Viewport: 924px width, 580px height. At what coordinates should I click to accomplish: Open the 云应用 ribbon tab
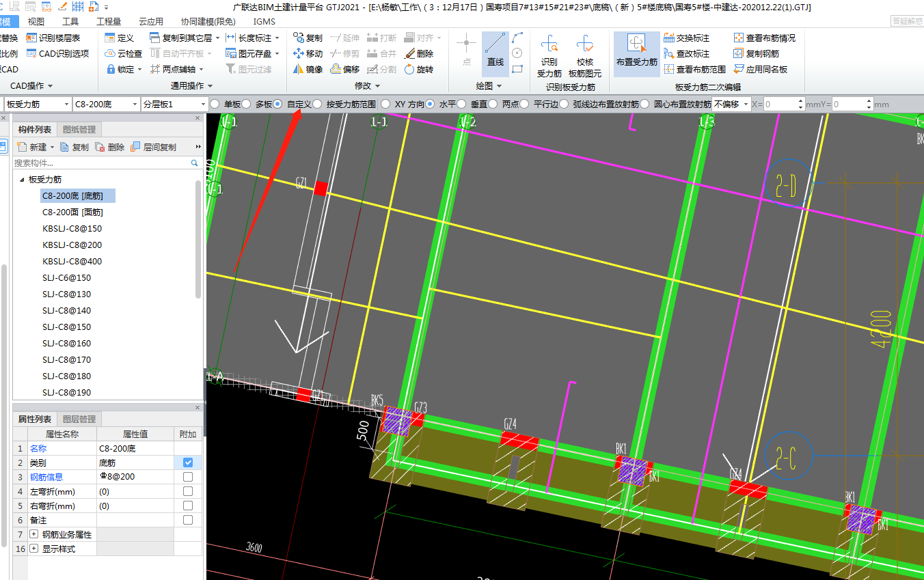[151, 22]
